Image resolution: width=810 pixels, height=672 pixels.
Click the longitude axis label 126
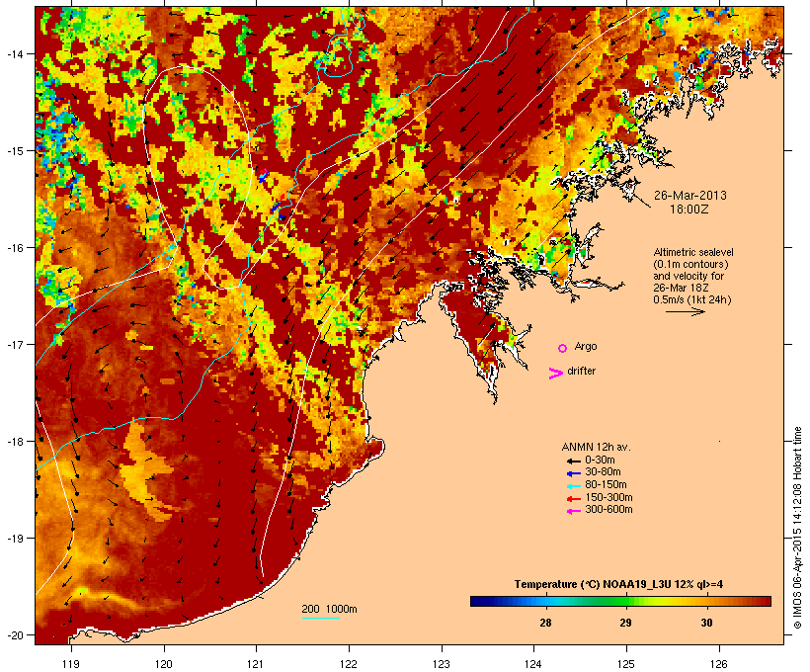pos(719,664)
